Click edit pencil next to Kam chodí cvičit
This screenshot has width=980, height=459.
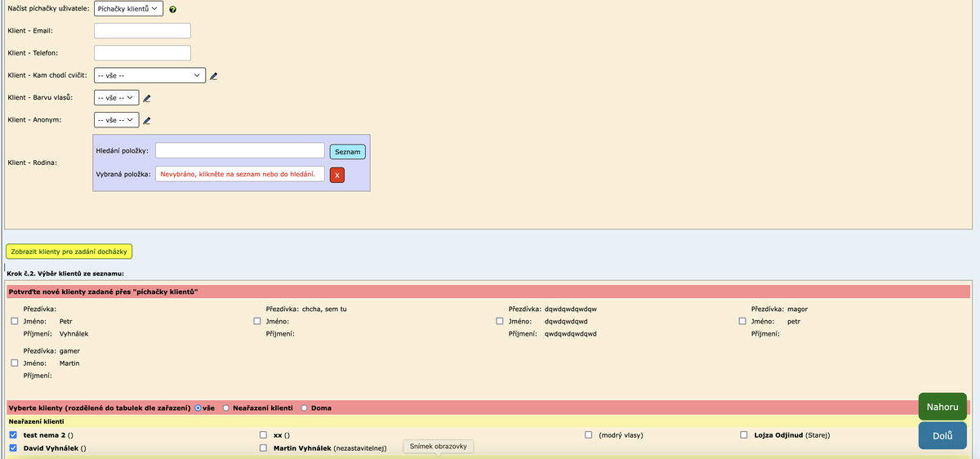214,76
